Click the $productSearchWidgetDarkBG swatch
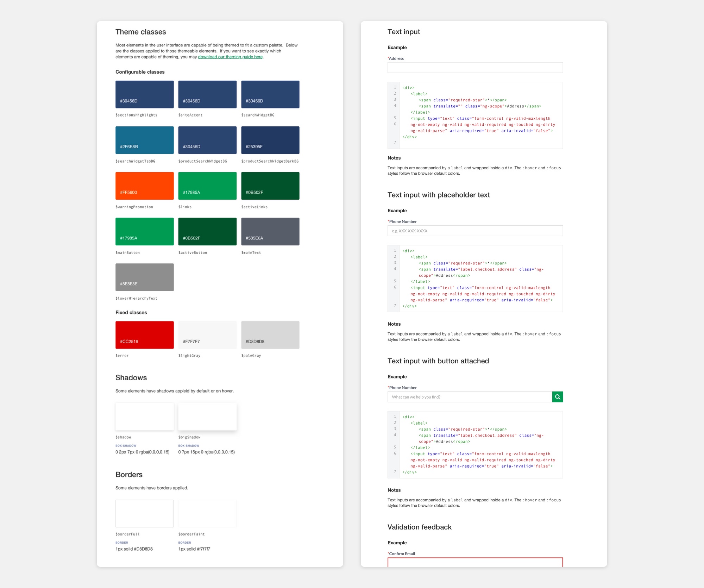Image resolution: width=704 pixels, height=588 pixels. [x=270, y=140]
